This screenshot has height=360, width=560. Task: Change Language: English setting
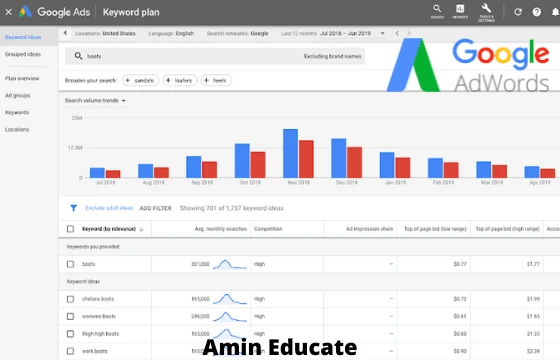pos(171,33)
